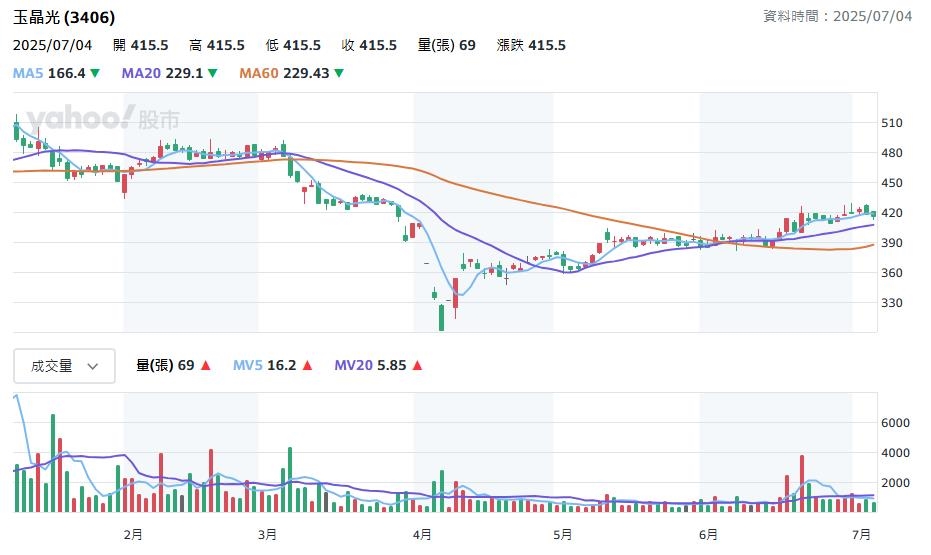Select the MA5 moving average label
The height and width of the screenshot is (555, 931).
(28, 73)
